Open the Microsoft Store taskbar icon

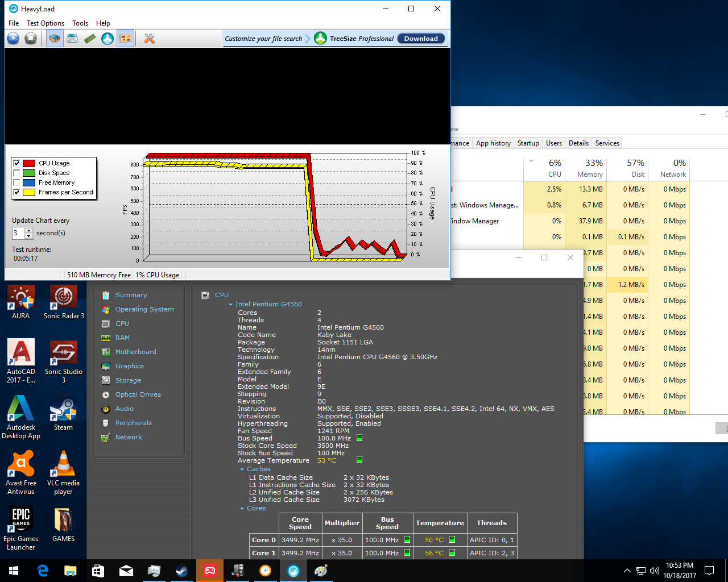pos(98,571)
